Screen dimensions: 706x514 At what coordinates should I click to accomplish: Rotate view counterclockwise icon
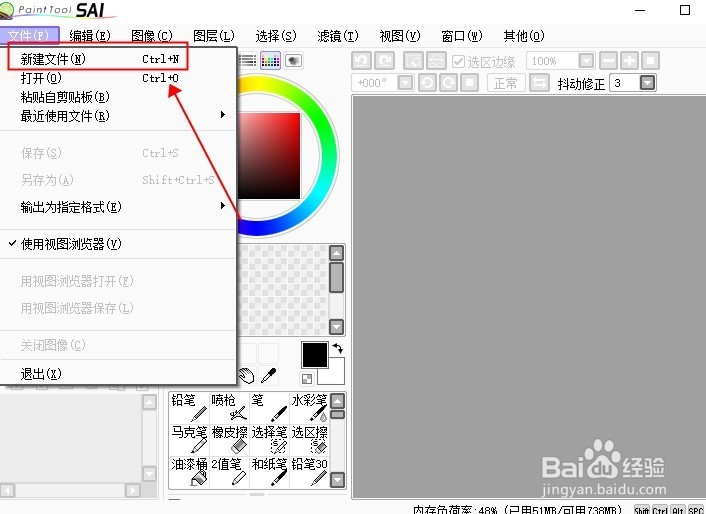click(427, 83)
